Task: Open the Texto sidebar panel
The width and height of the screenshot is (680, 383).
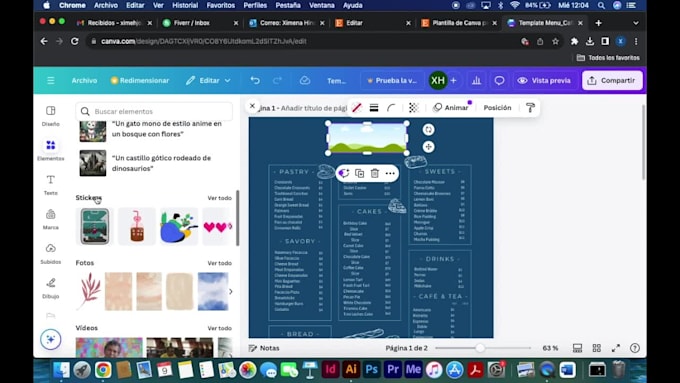Action: click(x=51, y=185)
